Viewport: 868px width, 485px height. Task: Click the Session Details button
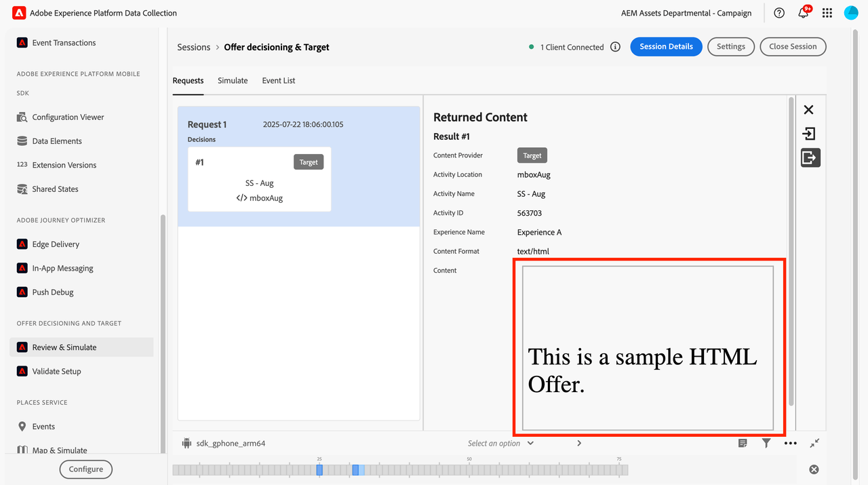click(x=666, y=47)
